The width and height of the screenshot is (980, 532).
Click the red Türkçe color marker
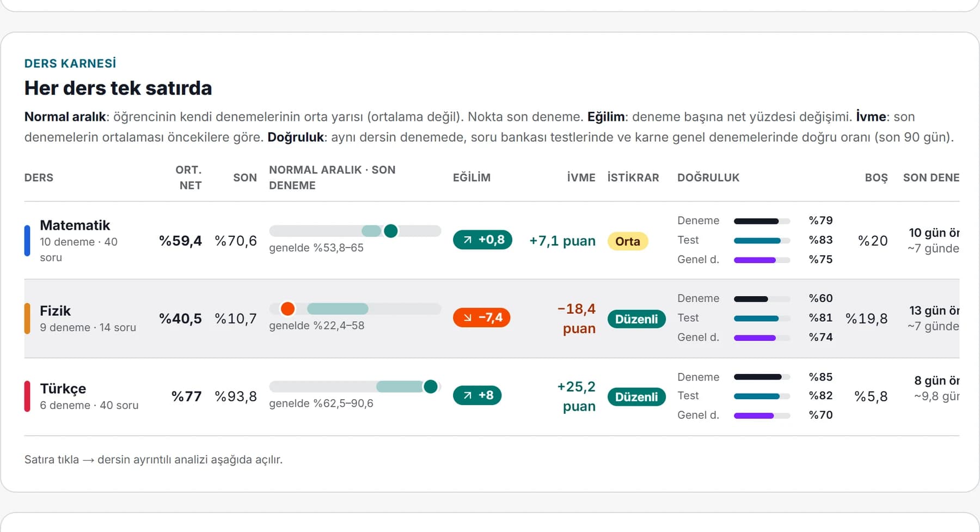pyautogui.click(x=27, y=396)
